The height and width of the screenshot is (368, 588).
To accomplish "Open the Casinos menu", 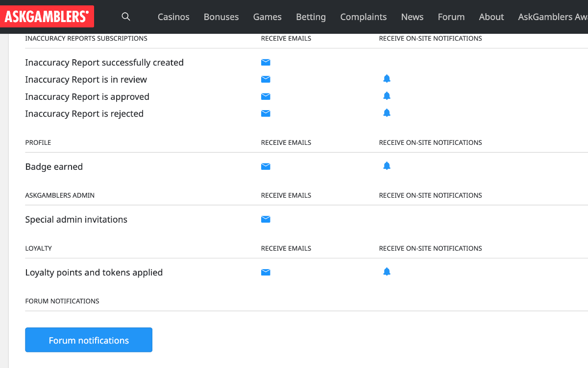I will (x=173, y=17).
